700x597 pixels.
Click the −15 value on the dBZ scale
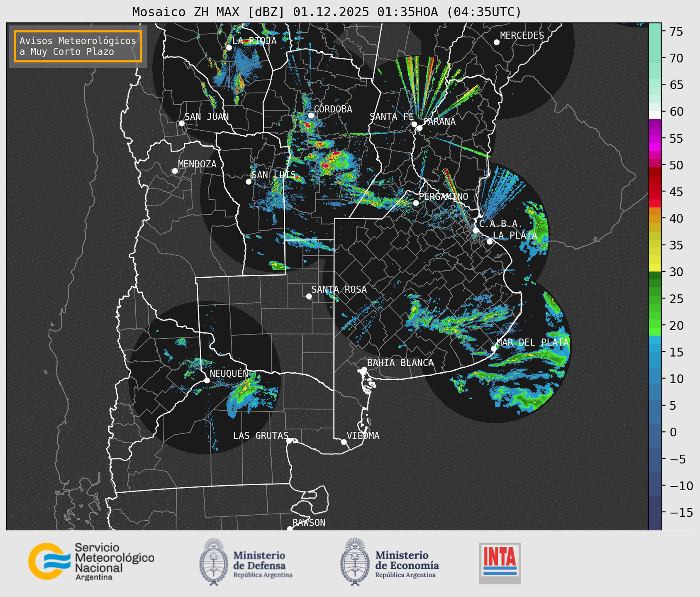(679, 513)
